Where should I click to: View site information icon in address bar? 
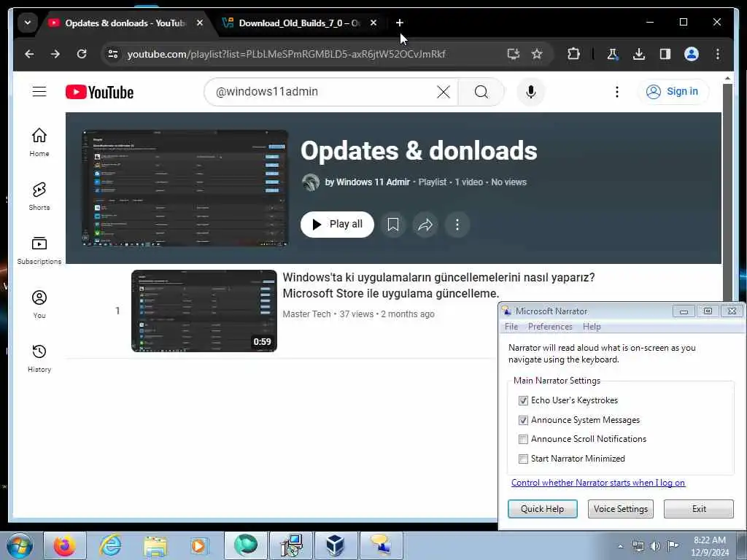[x=113, y=54]
